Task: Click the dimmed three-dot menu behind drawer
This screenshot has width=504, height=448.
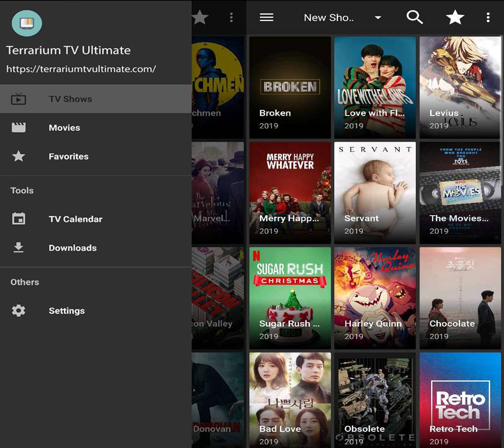Action: (231, 18)
